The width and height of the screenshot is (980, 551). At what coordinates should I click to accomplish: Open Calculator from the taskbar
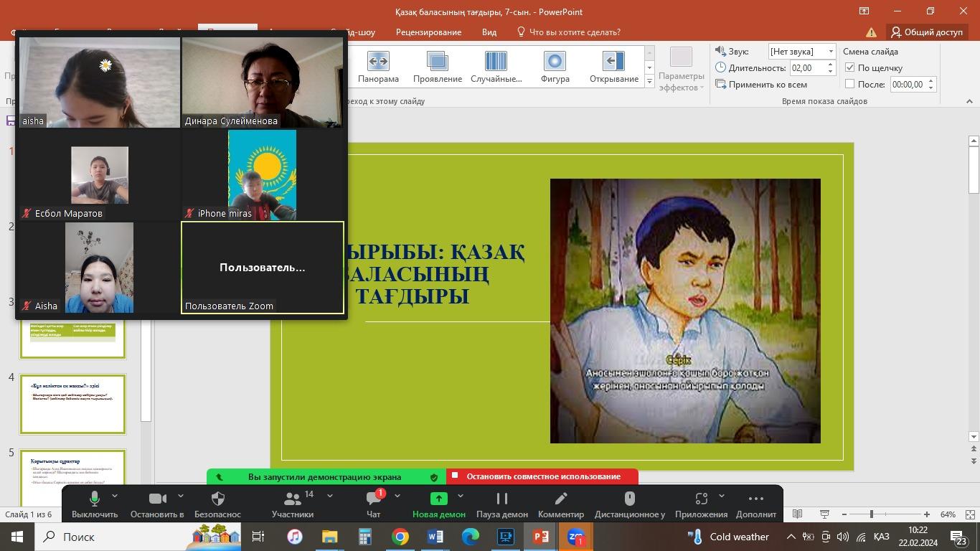click(x=364, y=537)
